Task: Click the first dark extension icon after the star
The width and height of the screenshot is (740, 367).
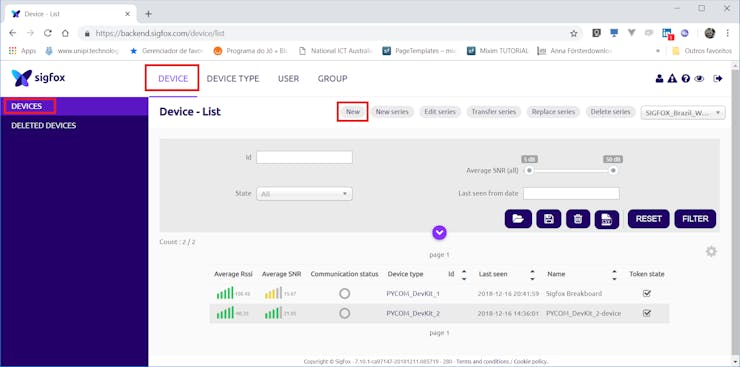Action: 597,33
